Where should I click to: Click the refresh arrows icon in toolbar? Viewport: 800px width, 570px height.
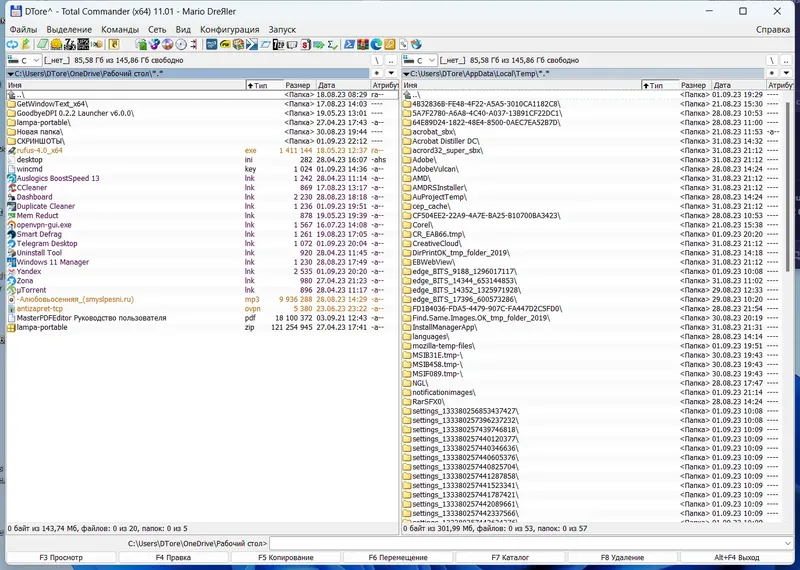coord(10,44)
